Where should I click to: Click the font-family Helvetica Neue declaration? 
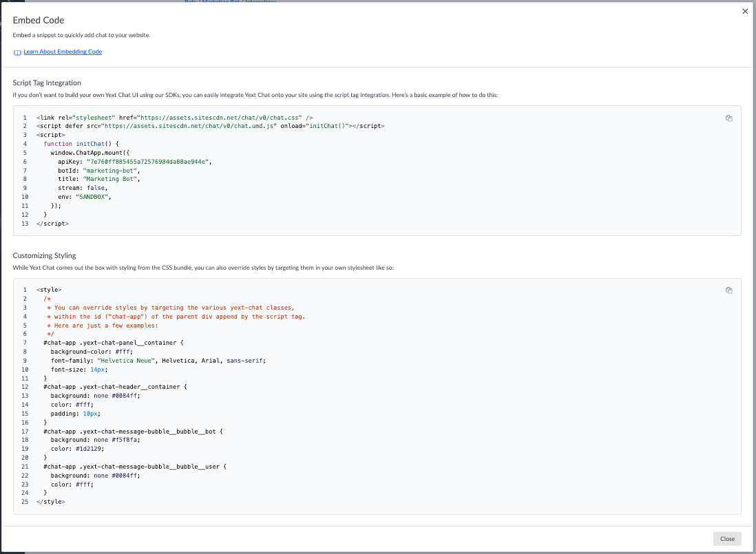pos(158,361)
